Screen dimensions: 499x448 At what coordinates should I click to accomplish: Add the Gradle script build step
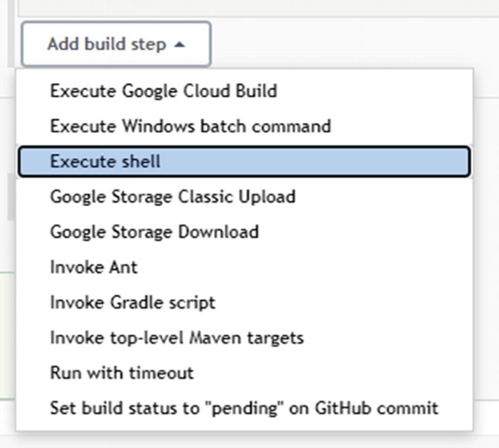coord(132,302)
